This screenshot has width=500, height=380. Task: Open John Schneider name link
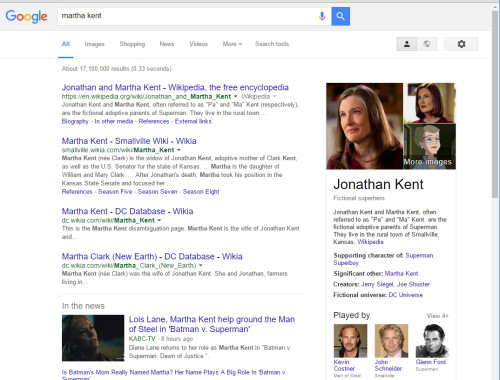point(388,365)
